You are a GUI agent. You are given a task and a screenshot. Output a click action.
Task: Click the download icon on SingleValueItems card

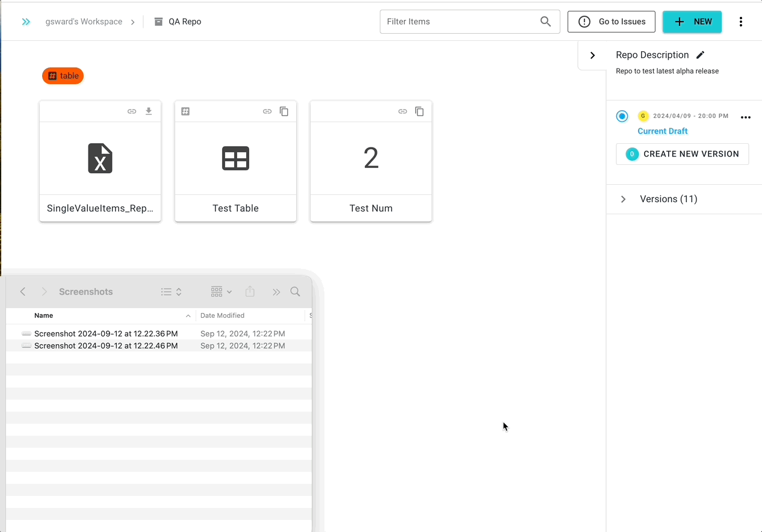149,111
